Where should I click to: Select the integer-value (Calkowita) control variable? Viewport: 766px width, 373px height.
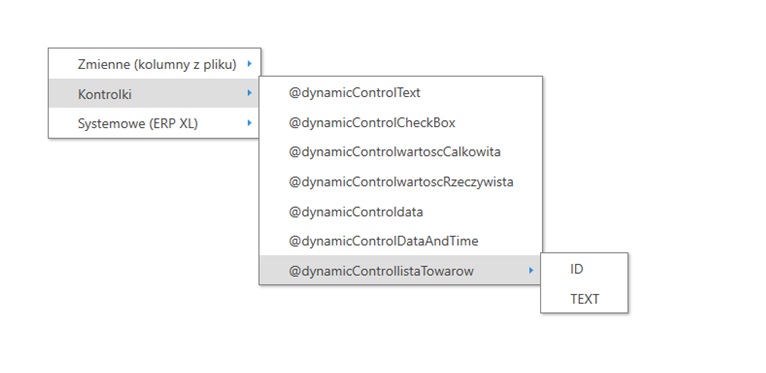click(401, 152)
